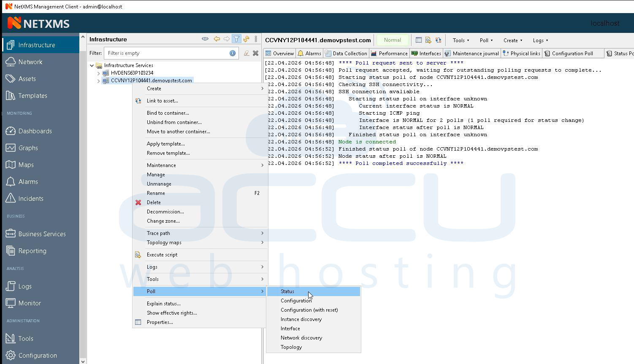Open the Infrastructure perspective in sidebar
Screen dimensions: 634x364
click(41, 45)
